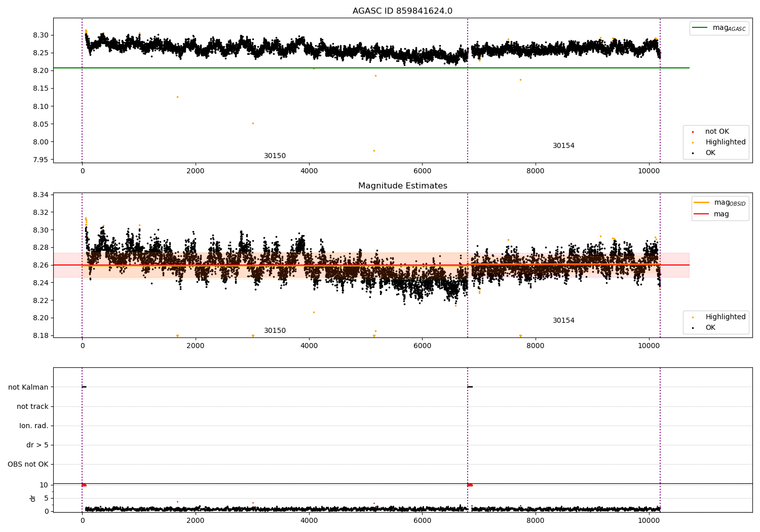Image resolution: width=760 pixels, height=532 pixels.
Task: Click lowest orange outlier point in AGASC ID plot
Action: (374, 150)
